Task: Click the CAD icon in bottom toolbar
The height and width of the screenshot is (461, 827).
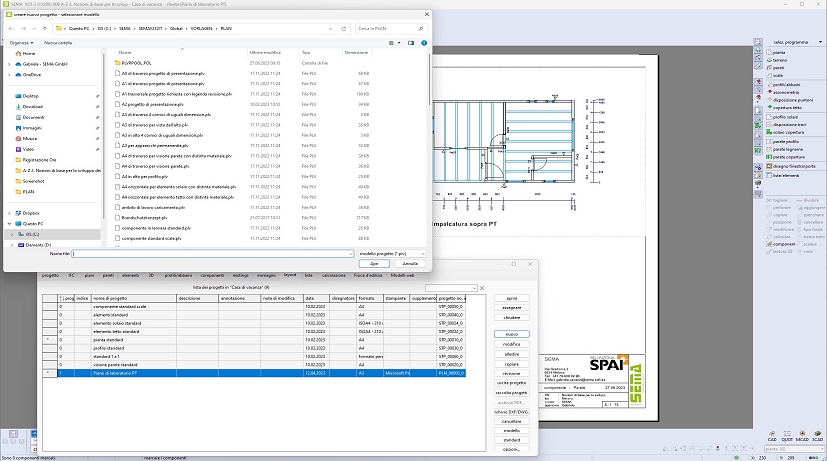Action: (x=772, y=433)
